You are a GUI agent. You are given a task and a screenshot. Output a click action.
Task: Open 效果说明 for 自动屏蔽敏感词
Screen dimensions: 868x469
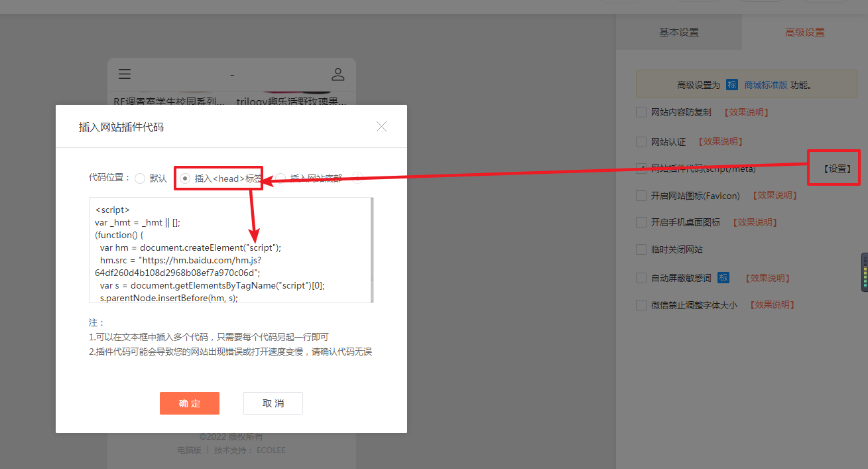tap(767, 278)
